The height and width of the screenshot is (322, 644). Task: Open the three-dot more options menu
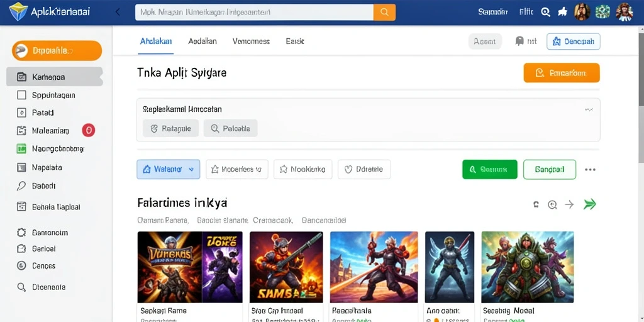pos(590,169)
